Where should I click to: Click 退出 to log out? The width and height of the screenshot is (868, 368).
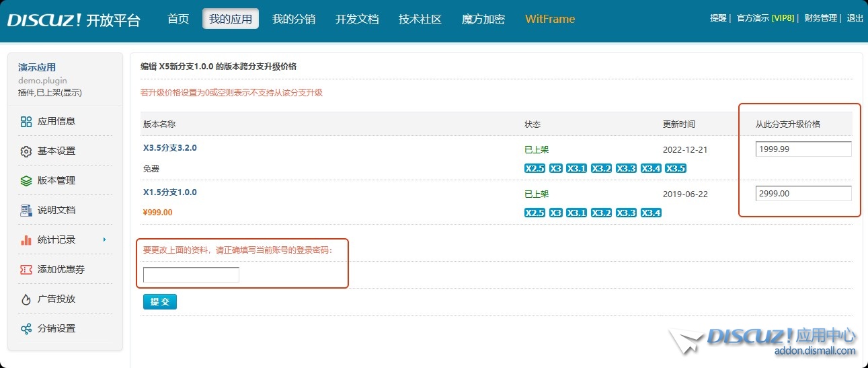point(855,18)
